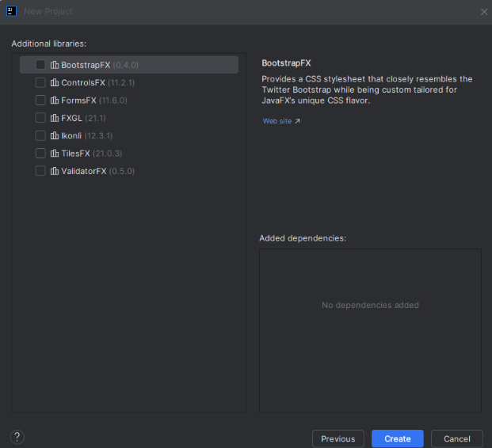Toggle the FXGL library checkbox
This screenshot has height=448, width=492.
click(40, 118)
